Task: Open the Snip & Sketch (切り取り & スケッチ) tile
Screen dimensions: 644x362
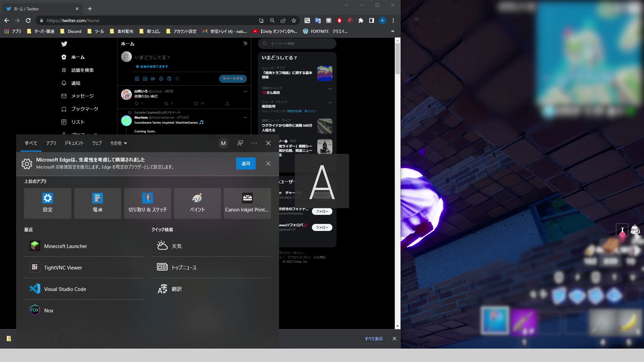Action: pos(148,203)
